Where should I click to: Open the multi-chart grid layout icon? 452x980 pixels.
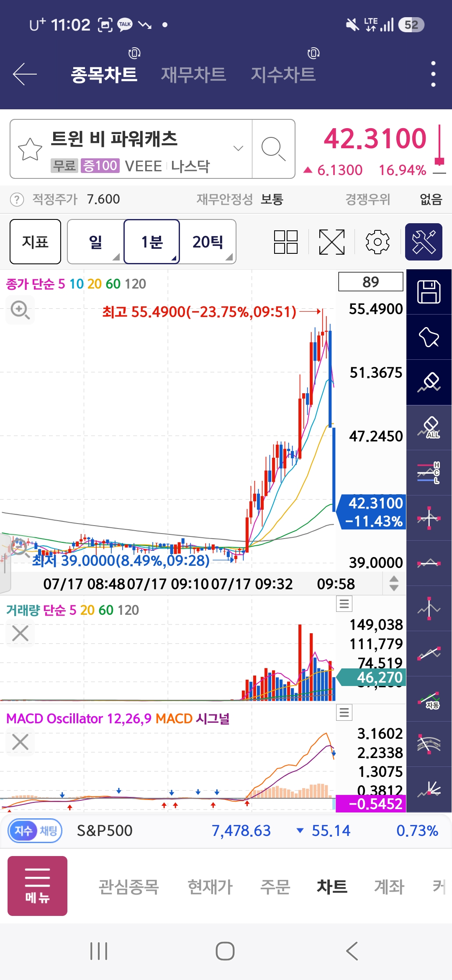[x=286, y=242]
